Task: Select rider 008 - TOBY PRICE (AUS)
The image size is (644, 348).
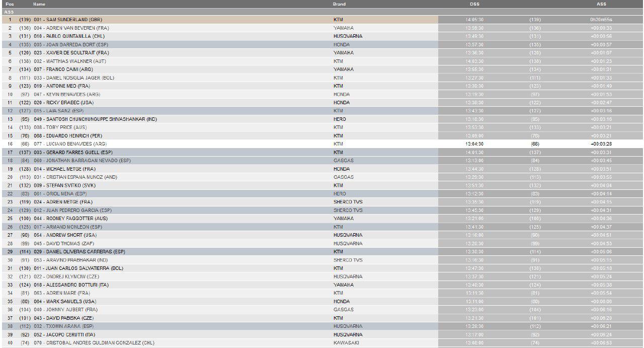Action: pyautogui.click(x=60, y=127)
